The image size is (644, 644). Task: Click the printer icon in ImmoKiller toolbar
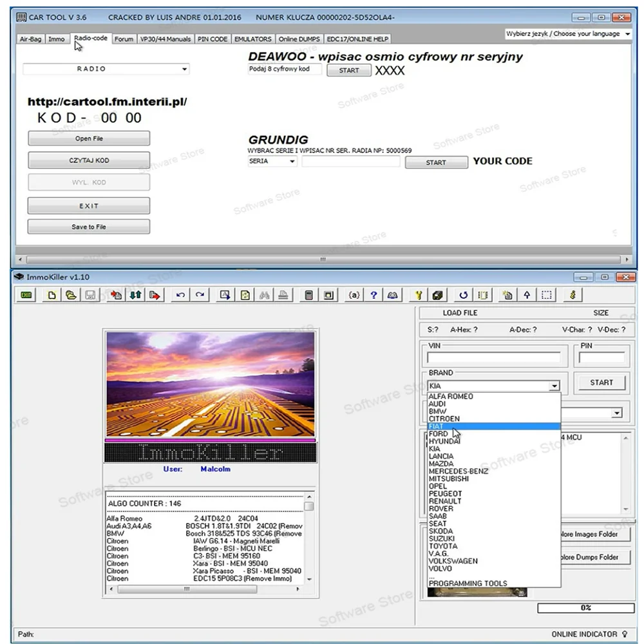pos(283,295)
